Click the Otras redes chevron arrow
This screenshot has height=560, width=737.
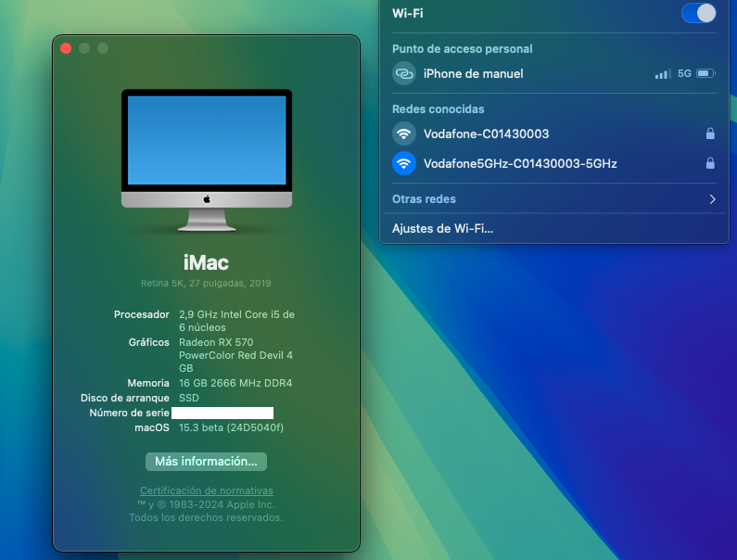(x=713, y=199)
